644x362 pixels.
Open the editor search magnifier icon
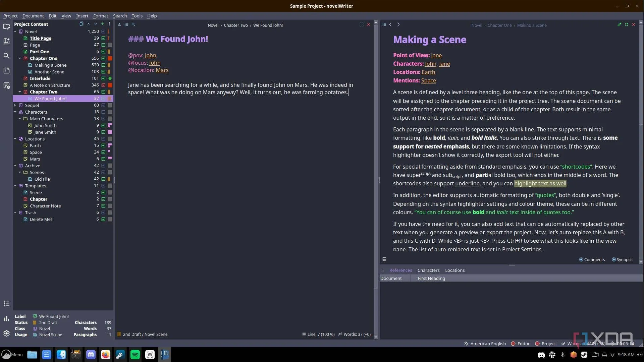tap(133, 24)
